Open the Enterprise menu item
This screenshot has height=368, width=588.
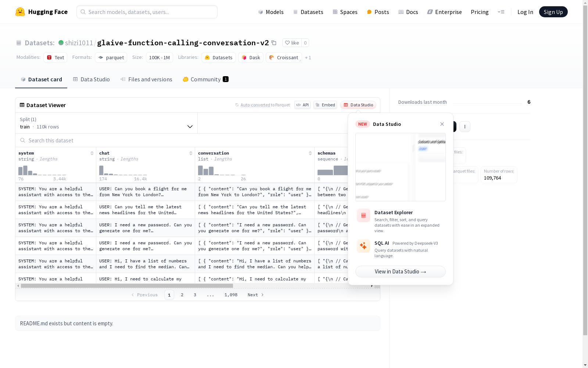(444, 12)
